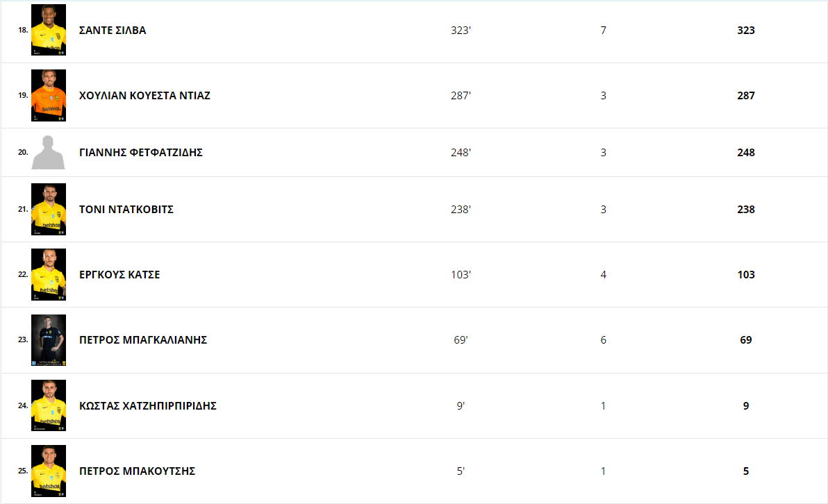
Task: Click Sante Silva's player photo
Action: point(49,30)
